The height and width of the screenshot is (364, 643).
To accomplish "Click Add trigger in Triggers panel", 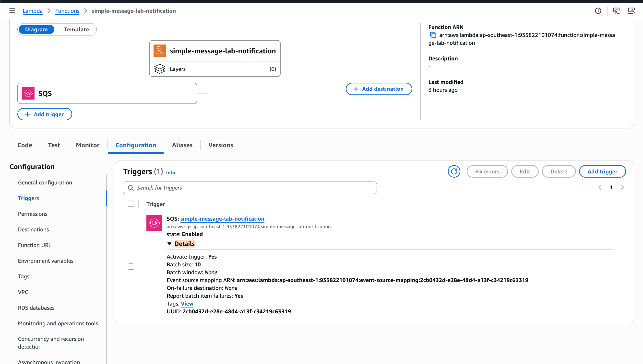I will (602, 171).
